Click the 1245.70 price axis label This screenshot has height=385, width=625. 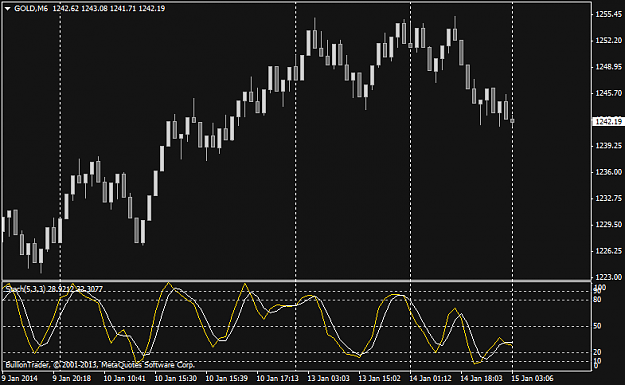608,93
